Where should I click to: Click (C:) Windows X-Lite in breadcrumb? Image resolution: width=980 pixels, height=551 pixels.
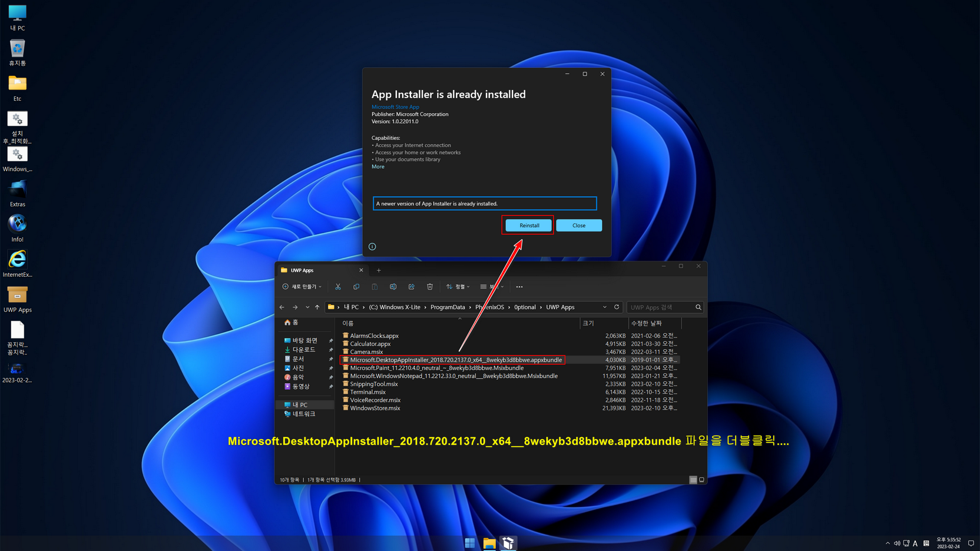[395, 307]
